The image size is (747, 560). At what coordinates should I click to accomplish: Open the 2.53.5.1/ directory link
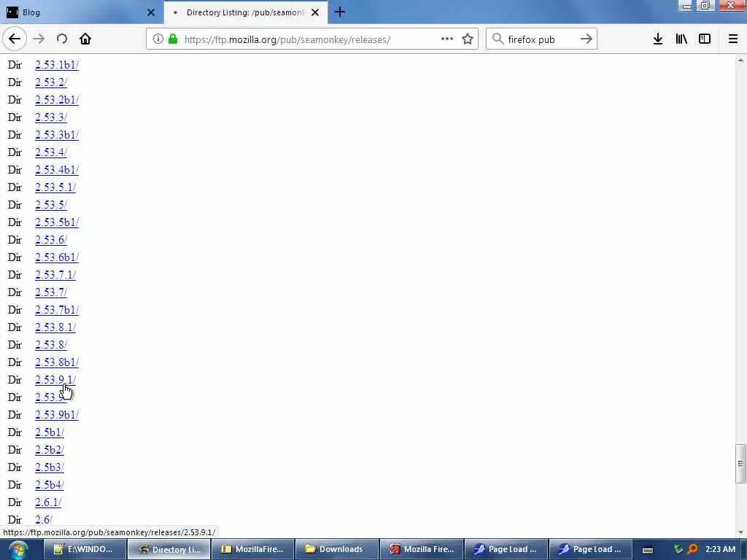point(55,187)
